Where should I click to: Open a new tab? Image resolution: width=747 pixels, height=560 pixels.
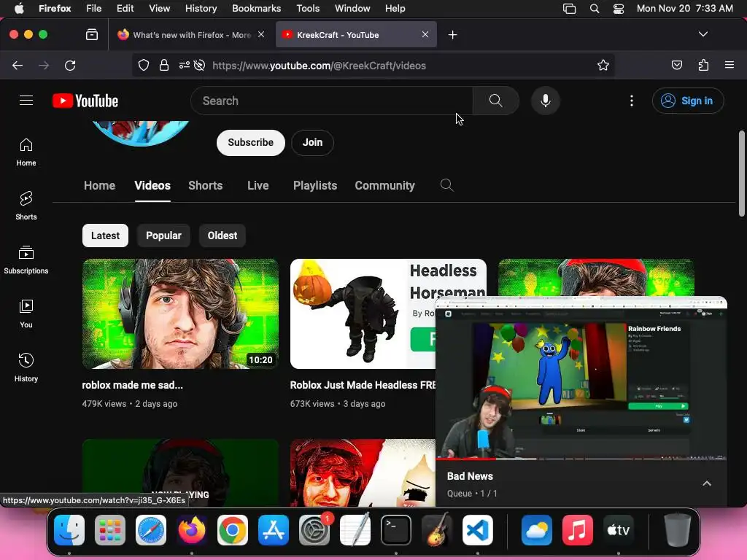pos(452,35)
